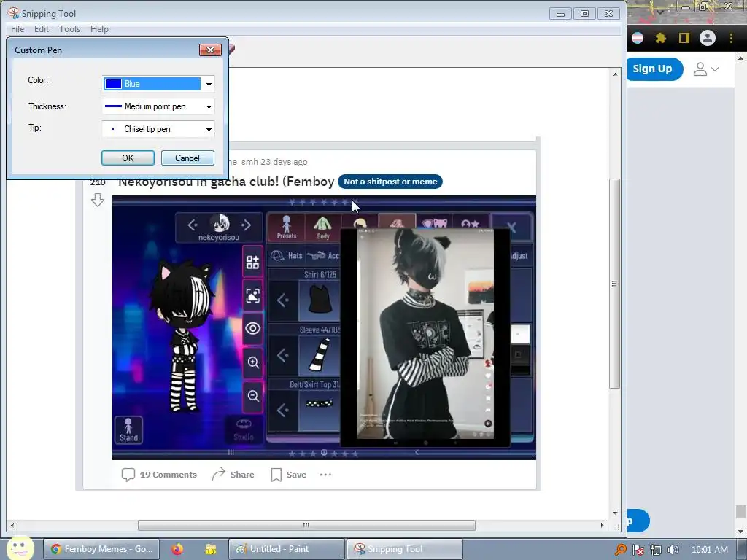Click the Body tab icon in snip
The height and width of the screenshot is (560, 747).
323,227
